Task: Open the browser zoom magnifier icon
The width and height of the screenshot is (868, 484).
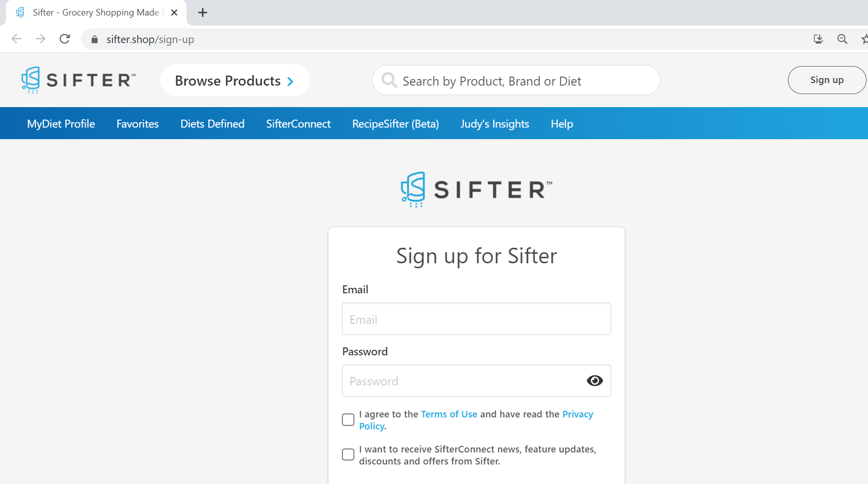Action: coord(842,39)
